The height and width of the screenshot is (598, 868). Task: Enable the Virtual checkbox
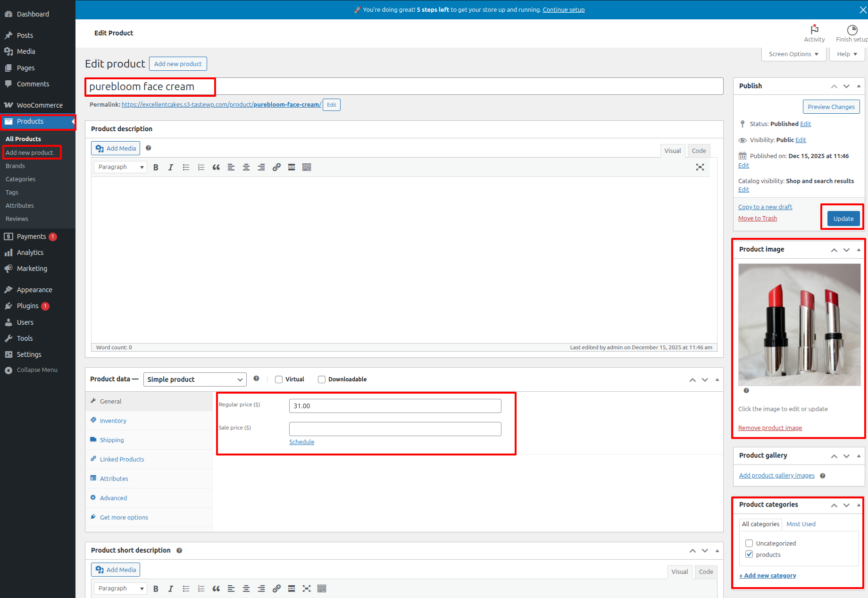pos(279,379)
